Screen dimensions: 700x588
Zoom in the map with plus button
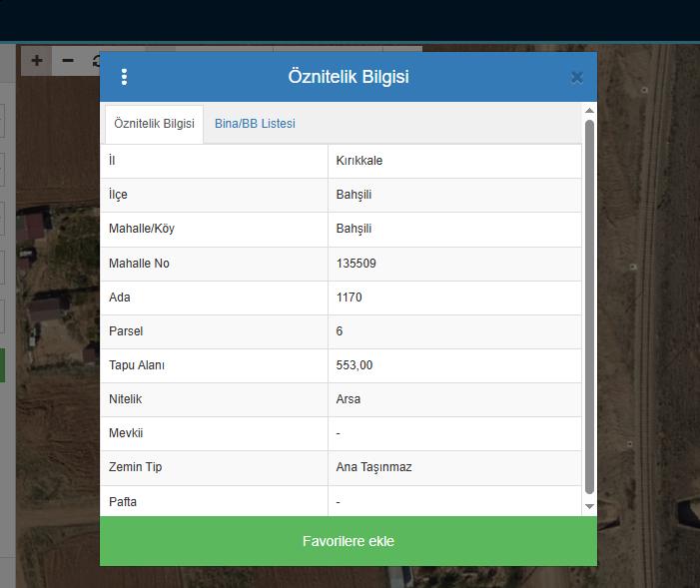click(x=37, y=61)
